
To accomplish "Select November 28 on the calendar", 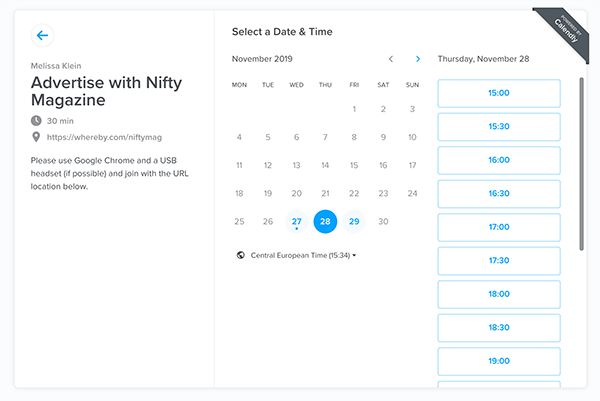I will coord(325,221).
